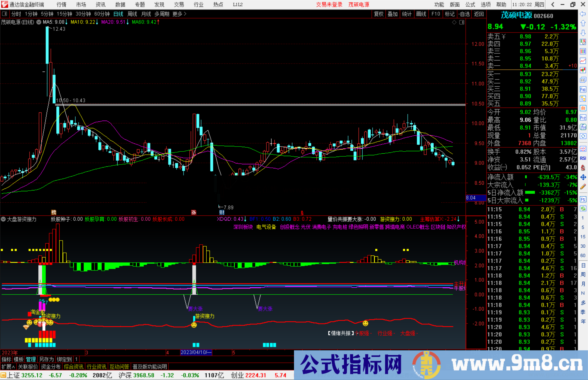Switch time-and-sales panel to 周 weekly

click(583, 274)
